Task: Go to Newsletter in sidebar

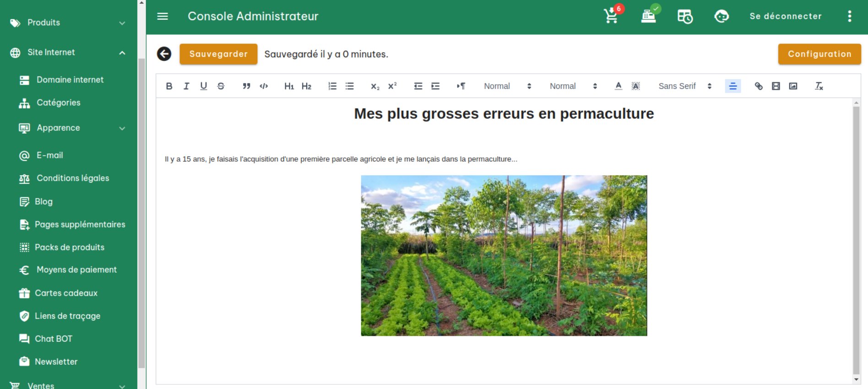Action: tap(56, 362)
